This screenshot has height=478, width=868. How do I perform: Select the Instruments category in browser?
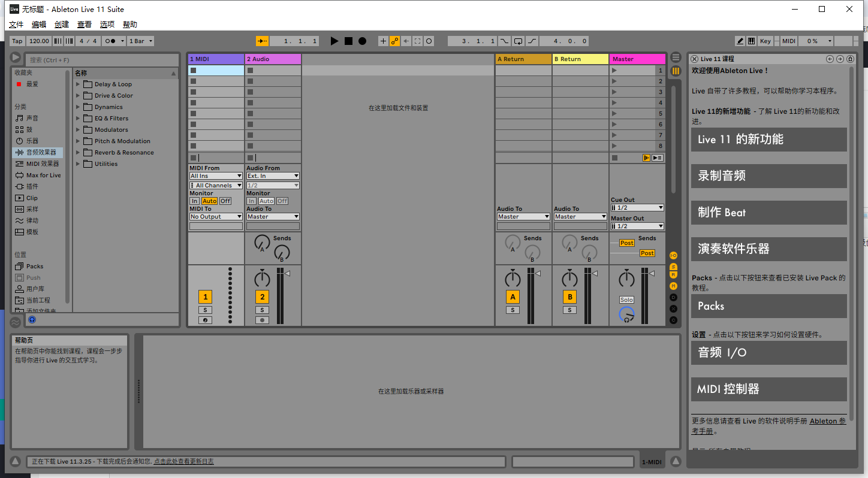pos(32,141)
